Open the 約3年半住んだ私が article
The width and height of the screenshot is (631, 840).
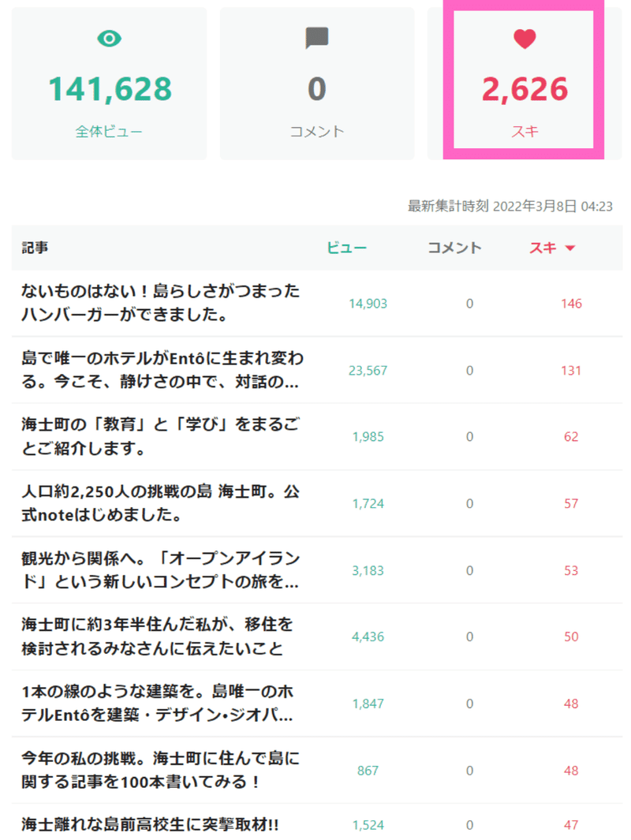click(x=158, y=637)
